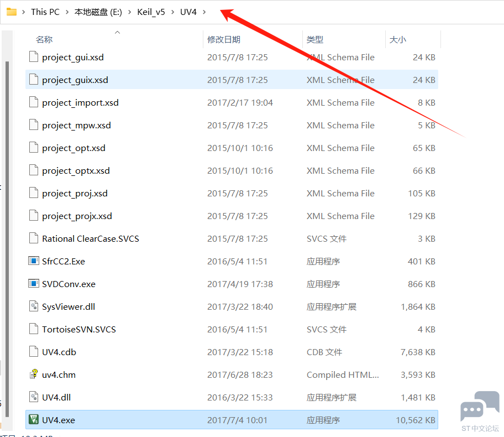Click the project_gui.xsd file icon
Image resolution: width=504 pixels, height=437 pixels.
[x=33, y=56]
